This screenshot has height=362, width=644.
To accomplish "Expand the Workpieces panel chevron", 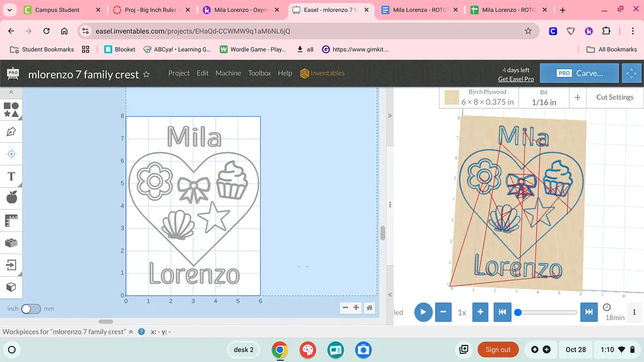I will point(130,332).
